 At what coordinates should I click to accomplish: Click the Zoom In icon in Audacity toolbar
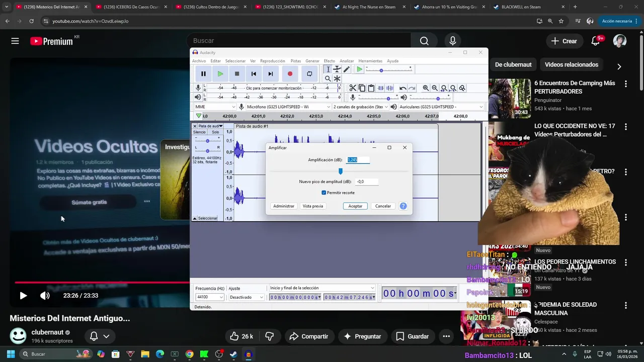[x=426, y=88]
